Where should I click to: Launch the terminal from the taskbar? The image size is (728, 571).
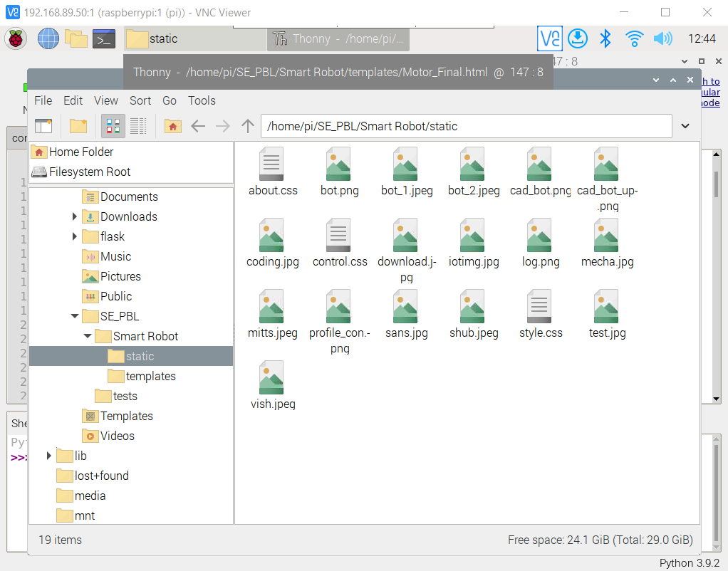pos(104,38)
